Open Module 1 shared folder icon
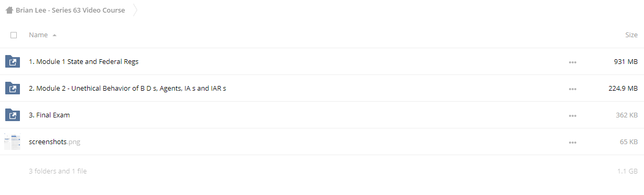This screenshot has width=644, height=195. click(13, 62)
